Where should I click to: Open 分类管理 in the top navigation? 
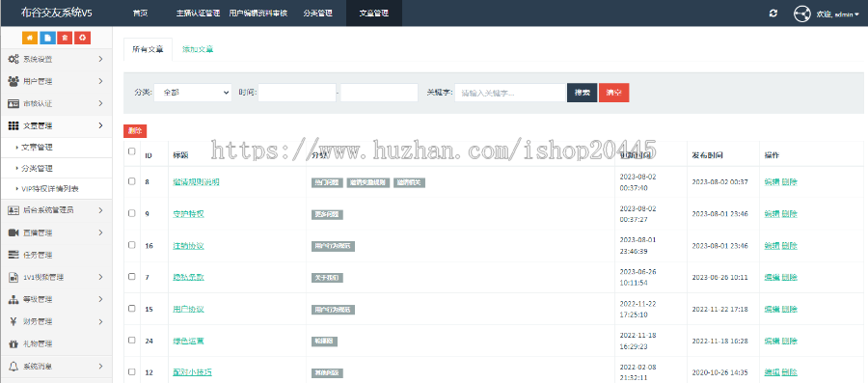point(317,14)
